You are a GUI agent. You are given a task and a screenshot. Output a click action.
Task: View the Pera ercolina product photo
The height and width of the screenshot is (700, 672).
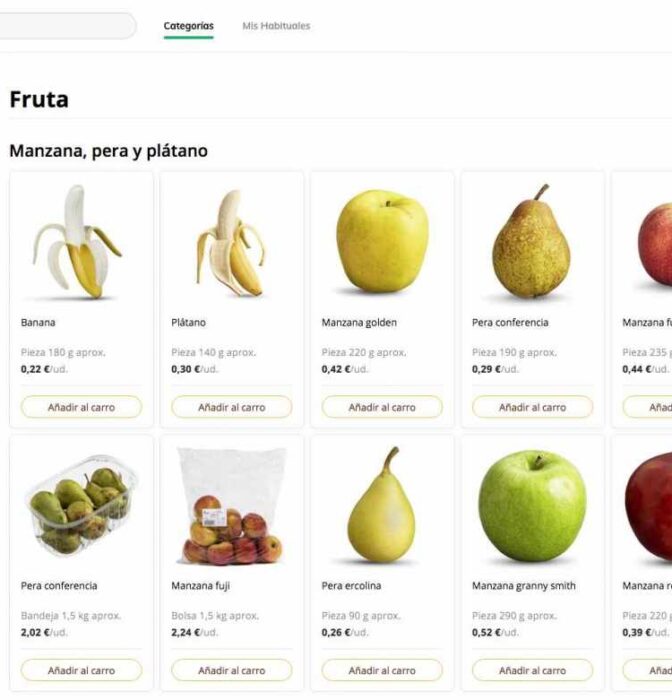coord(382,505)
